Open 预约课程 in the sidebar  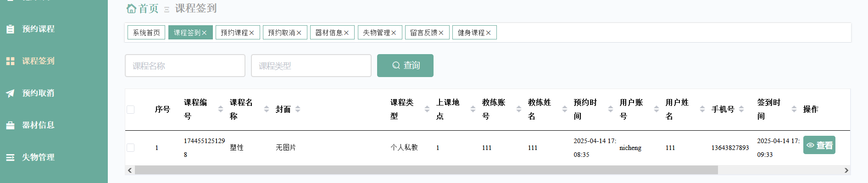(39, 29)
